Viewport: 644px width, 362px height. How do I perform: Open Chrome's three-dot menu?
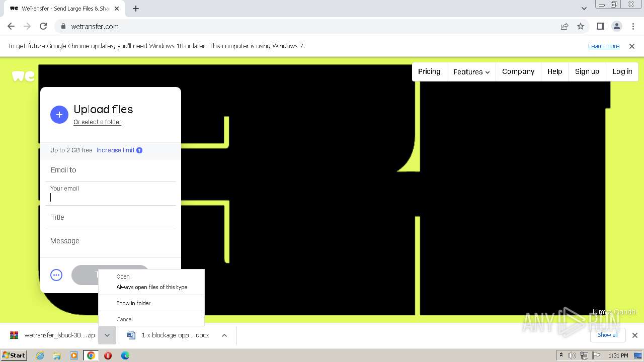click(633, 26)
